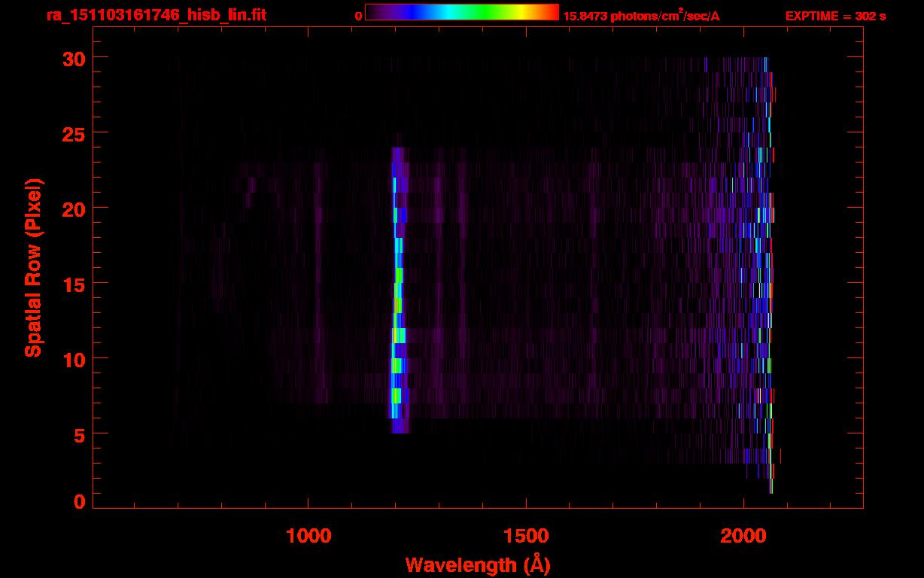The width and height of the screenshot is (924, 578).
Task: Click the bright spectrum edge near 2060 Å
Action: (x=769, y=275)
